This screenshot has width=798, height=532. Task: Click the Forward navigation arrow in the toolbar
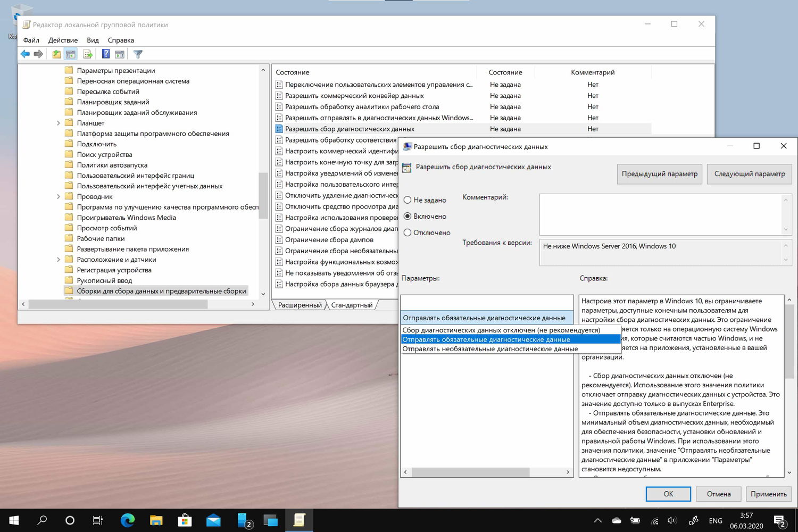(38, 53)
